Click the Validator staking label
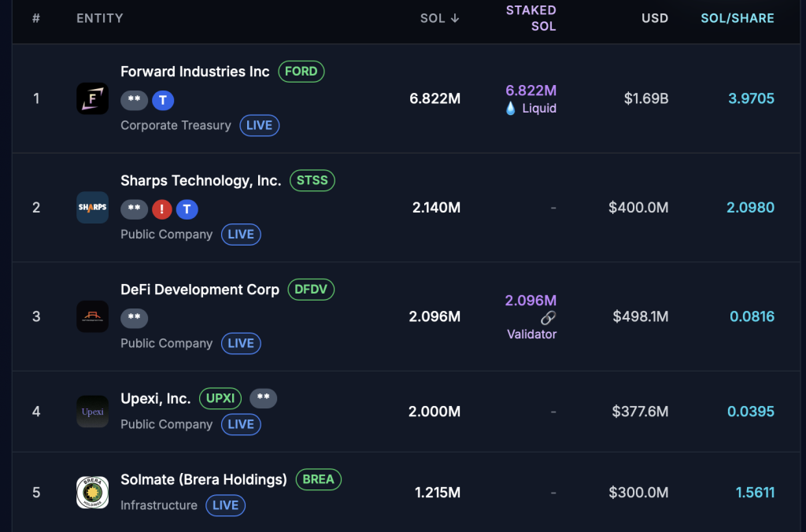The width and height of the screenshot is (806, 532). pyautogui.click(x=531, y=334)
